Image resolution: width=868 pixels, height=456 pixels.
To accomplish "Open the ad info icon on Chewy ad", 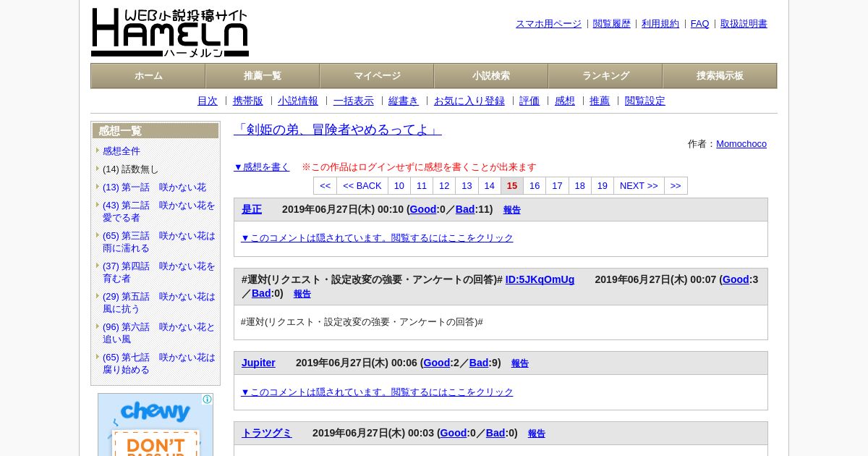I will click(x=208, y=400).
